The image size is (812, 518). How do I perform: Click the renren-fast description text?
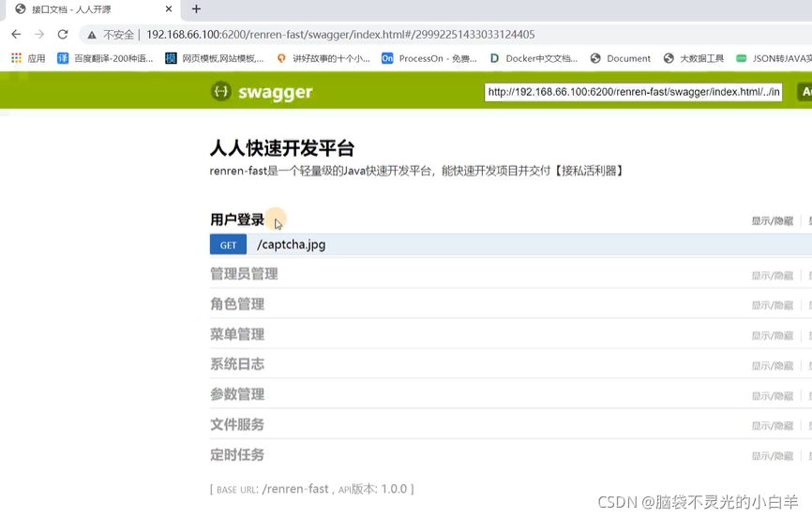coord(416,171)
